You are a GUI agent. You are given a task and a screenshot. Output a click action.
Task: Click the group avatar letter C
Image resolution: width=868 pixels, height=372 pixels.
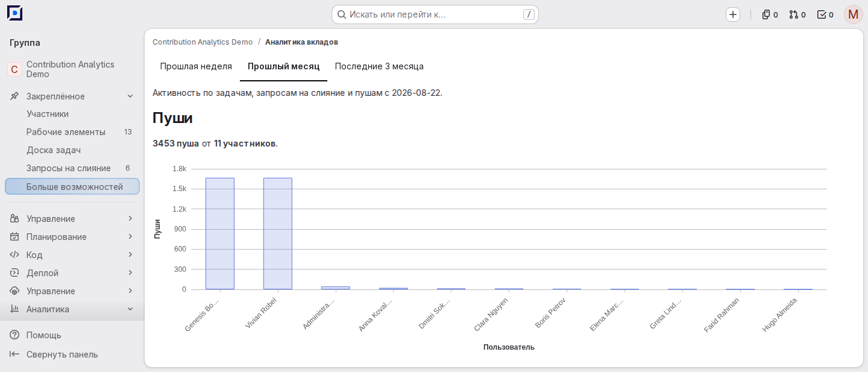tap(14, 69)
